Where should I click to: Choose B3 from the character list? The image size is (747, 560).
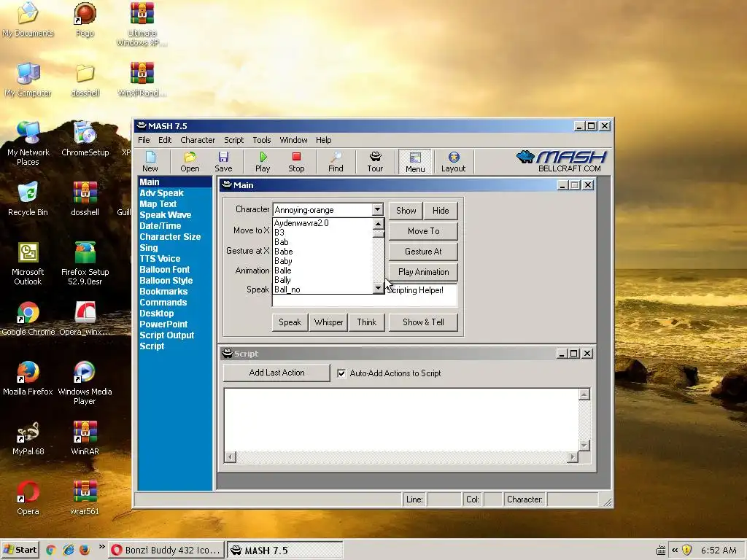click(x=322, y=233)
